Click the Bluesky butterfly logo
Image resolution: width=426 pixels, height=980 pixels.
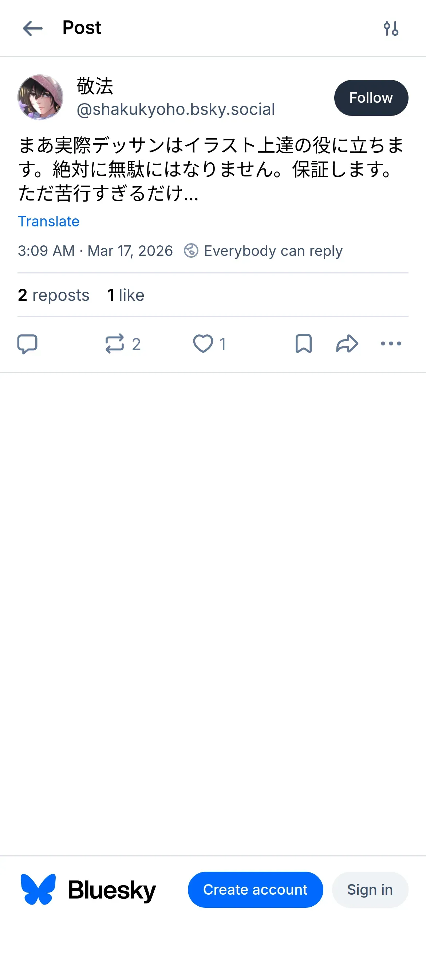tap(38, 890)
